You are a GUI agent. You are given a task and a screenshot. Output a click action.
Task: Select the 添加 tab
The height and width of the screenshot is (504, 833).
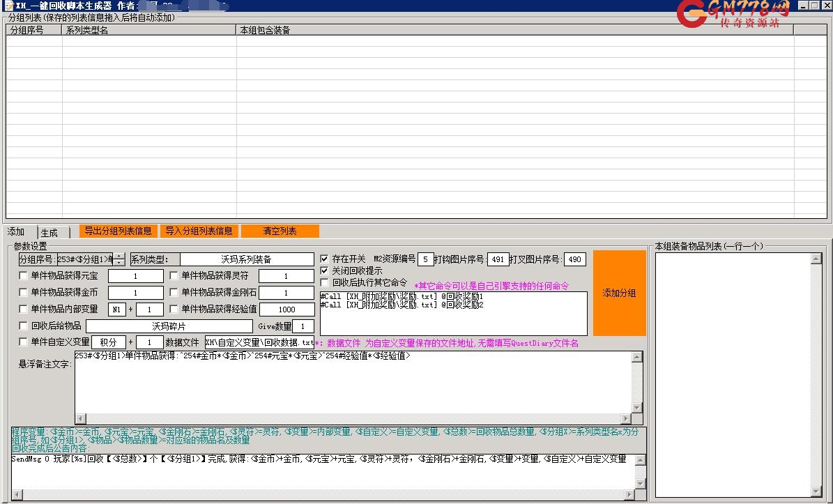pyautogui.click(x=17, y=232)
